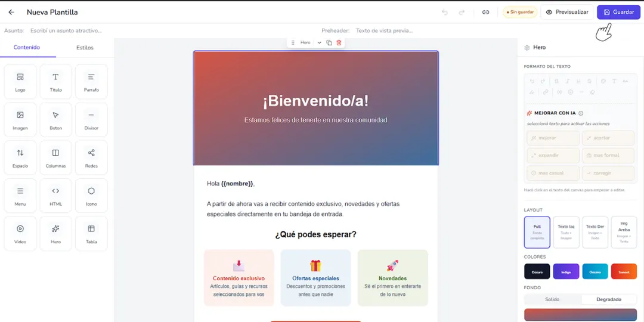The height and width of the screenshot is (322, 644).
Task: Open Previsualizar preview
Action: click(x=567, y=13)
